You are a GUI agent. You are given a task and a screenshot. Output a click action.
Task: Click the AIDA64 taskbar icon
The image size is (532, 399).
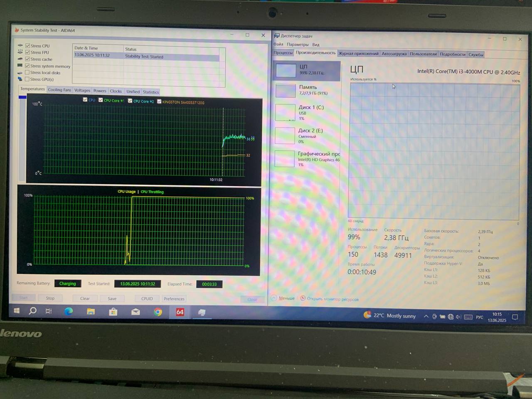(180, 312)
